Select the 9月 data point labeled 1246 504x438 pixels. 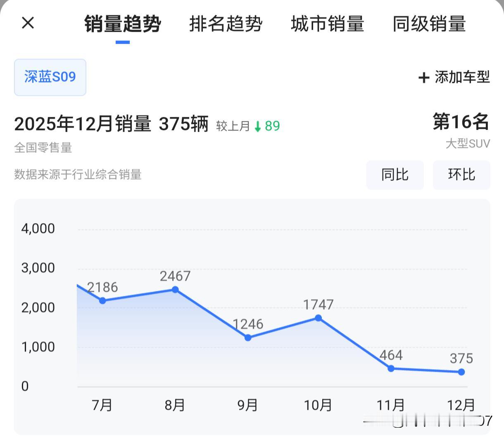pyautogui.click(x=248, y=338)
